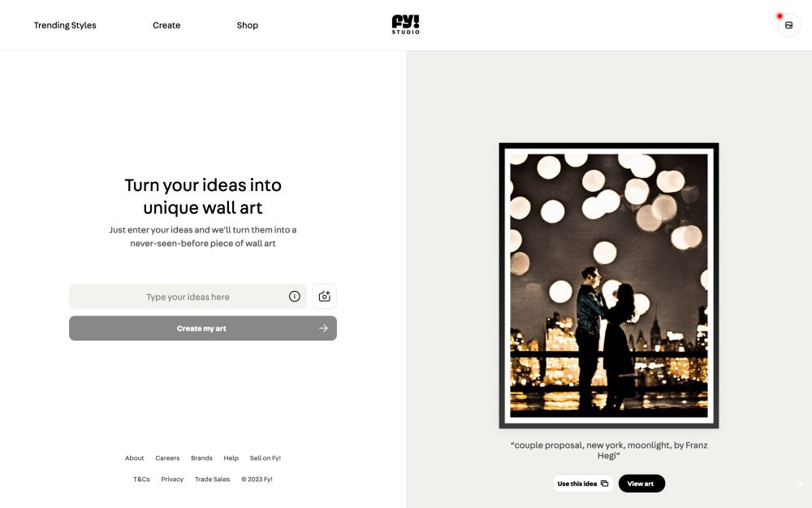Open the Careers footer link
Image resolution: width=812 pixels, height=508 pixels.
click(x=167, y=458)
